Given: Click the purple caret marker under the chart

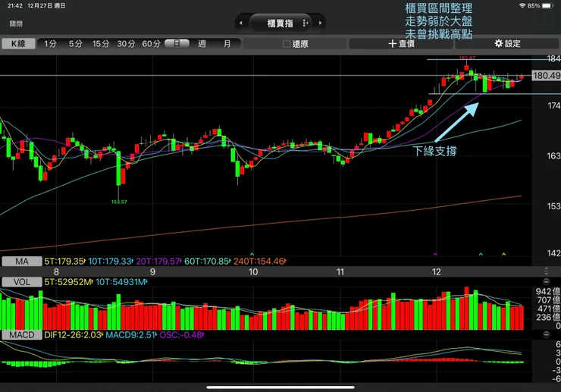Looking at the screenshot, I should coord(435,254).
